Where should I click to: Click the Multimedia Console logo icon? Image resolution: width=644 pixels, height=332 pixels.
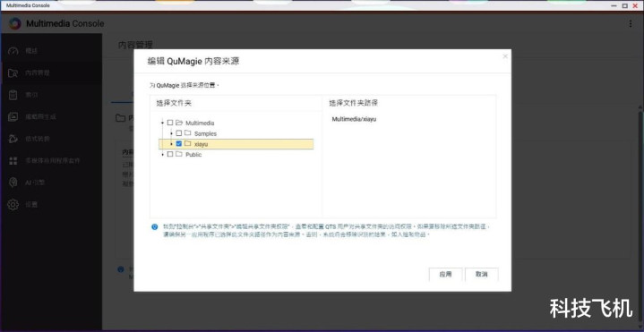15,23
